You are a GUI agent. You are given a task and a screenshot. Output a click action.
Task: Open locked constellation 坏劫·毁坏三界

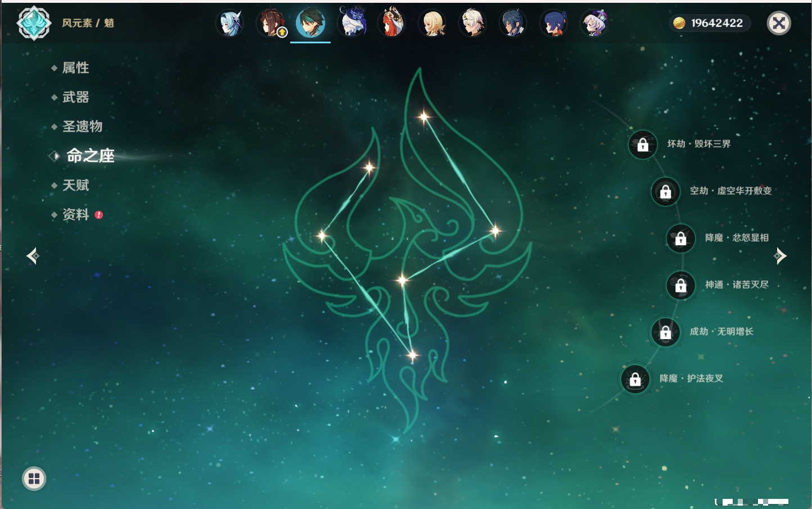click(x=643, y=145)
